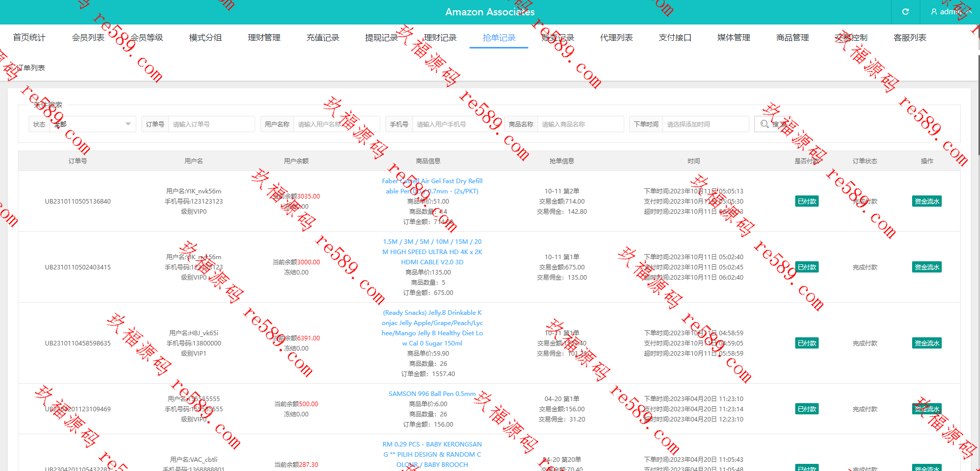Click 已付款 badge for order UB2310110505136840
Viewport: 980px width, 471px height.
807,201
